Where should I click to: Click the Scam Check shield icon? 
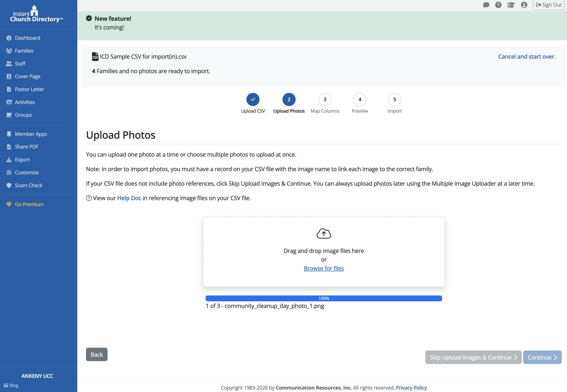coord(9,185)
